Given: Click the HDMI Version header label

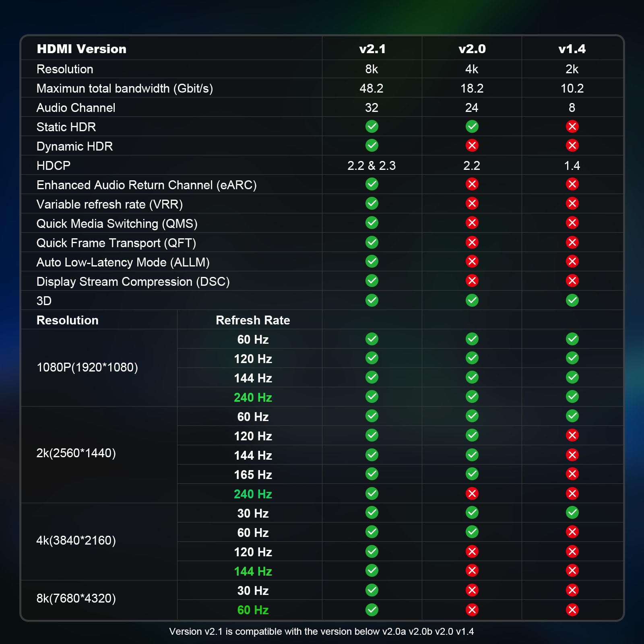Looking at the screenshot, I should coord(81,49).
